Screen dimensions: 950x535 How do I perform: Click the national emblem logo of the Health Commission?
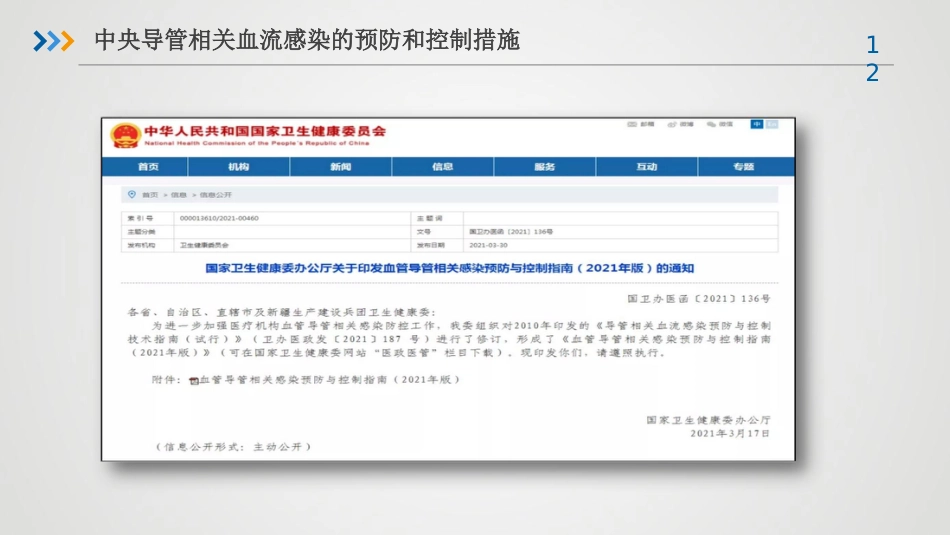tap(125, 135)
